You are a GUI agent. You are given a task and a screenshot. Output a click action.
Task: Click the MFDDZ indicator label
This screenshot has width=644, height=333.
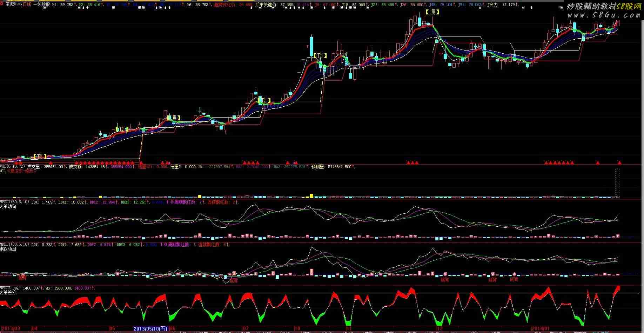(6, 288)
